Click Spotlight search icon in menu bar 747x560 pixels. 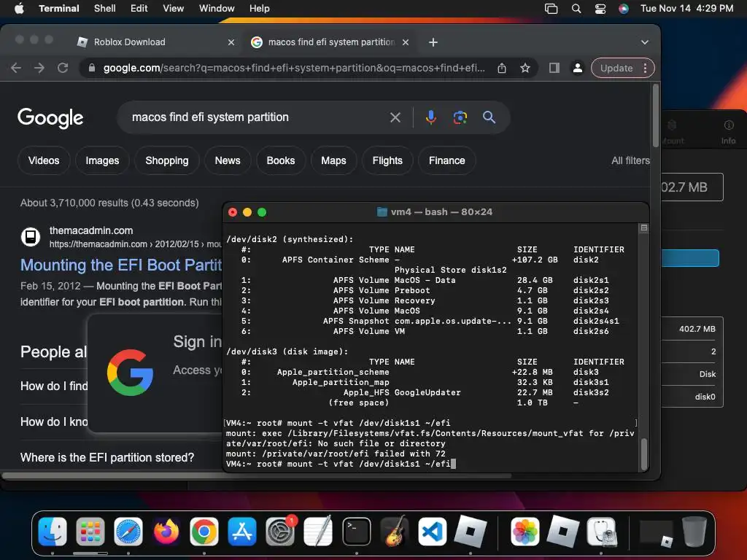coord(576,8)
